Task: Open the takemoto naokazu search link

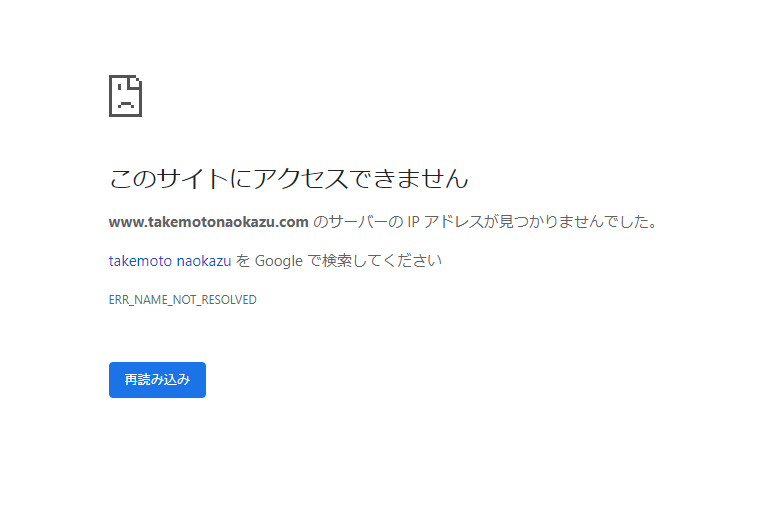Action: coord(170,261)
